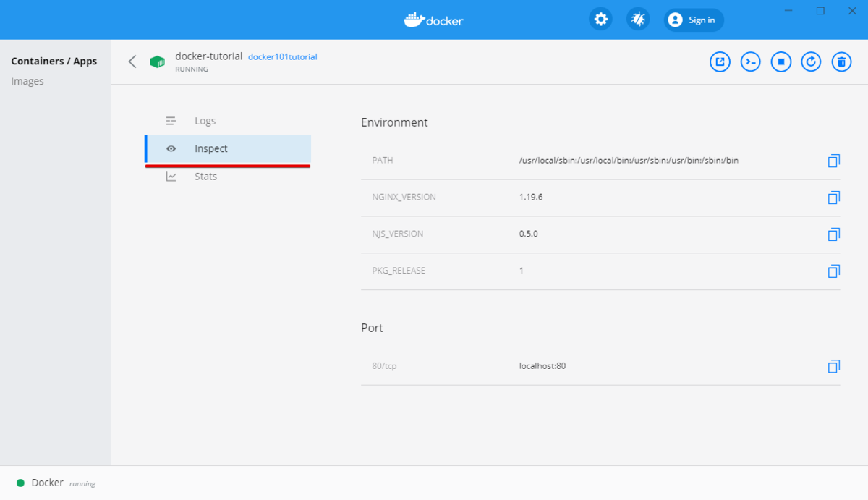Open the container CLI terminal icon
The width and height of the screenshot is (868, 500).
pyautogui.click(x=750, y=62)
